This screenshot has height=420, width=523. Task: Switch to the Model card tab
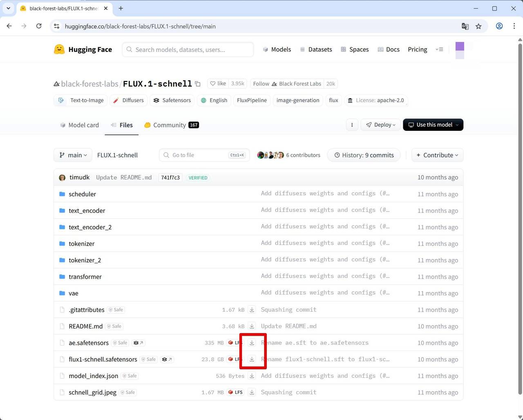click(x=80, y=125)
